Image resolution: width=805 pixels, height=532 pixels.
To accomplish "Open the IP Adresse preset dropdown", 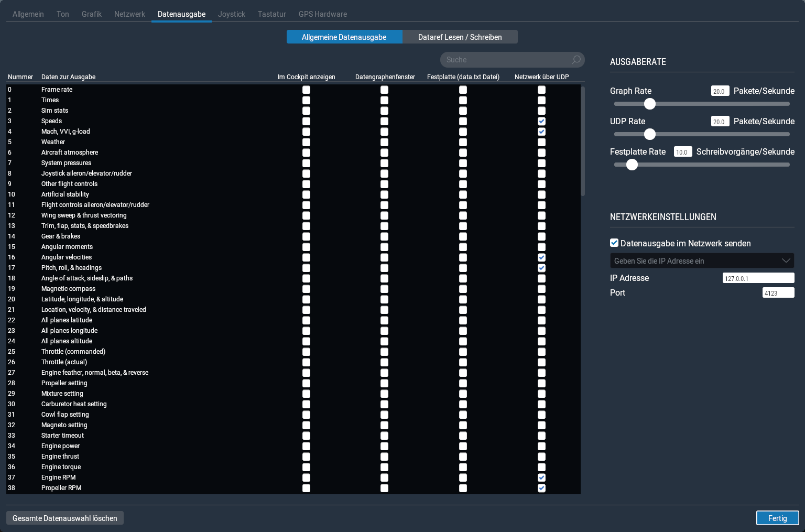I will pos(702,260).
